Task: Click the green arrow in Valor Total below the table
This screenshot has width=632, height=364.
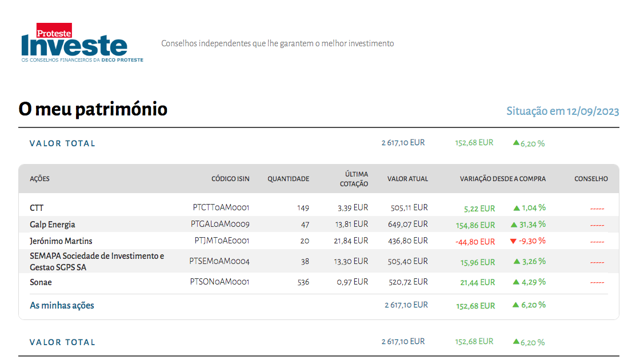Action: point(516,342)
